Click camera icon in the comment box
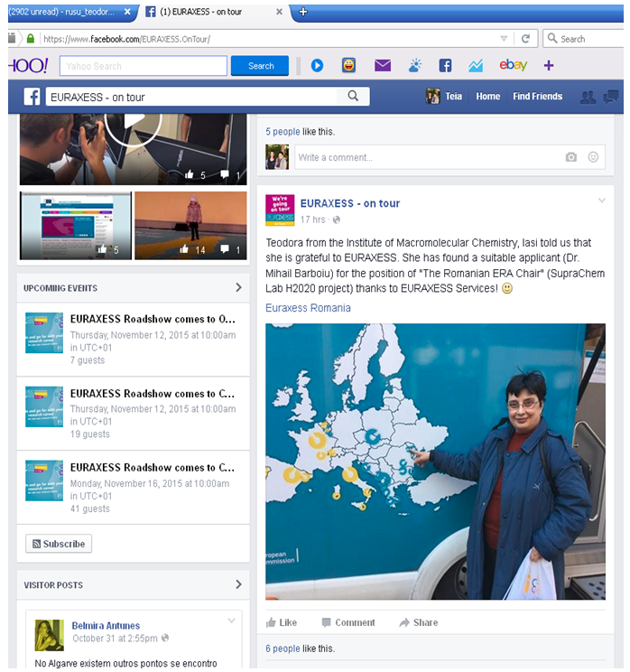The height and width of the screenshot is (672, 630). (571, 157)
